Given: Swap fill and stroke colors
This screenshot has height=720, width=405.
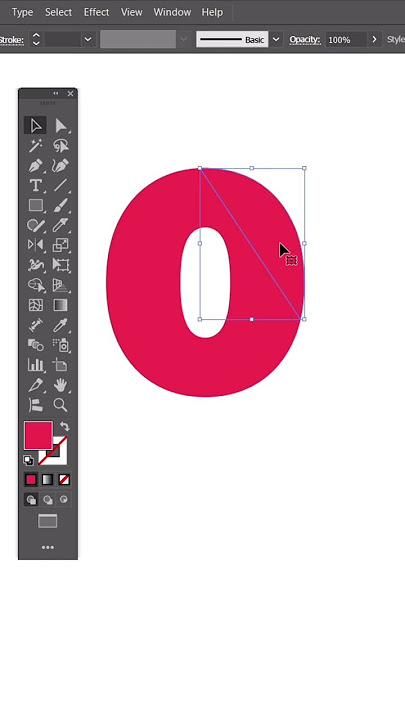Looking at the screenshot, I should pyautogui.click(x=64, y=427).
